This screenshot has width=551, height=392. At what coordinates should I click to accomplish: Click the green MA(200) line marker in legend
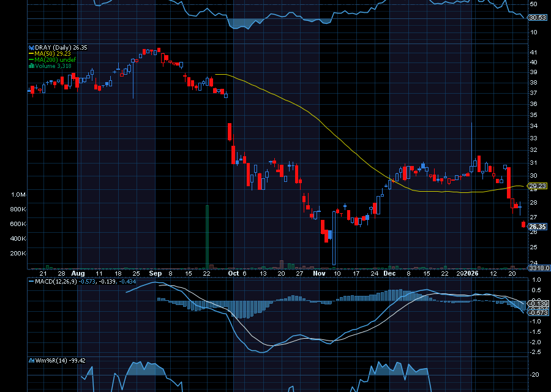click(31, 59)
